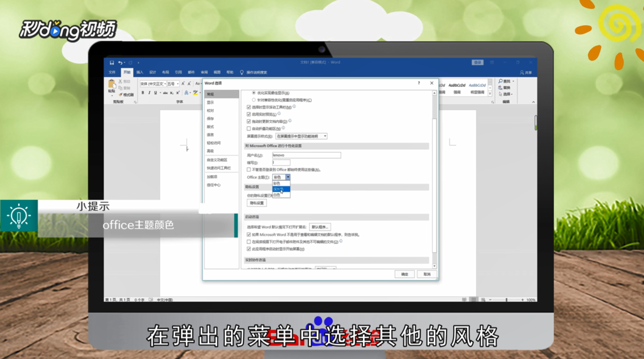Choose 深灰色 from Office theme list
This screenshot has height=359, width=644.
click(x=281, y=189)
